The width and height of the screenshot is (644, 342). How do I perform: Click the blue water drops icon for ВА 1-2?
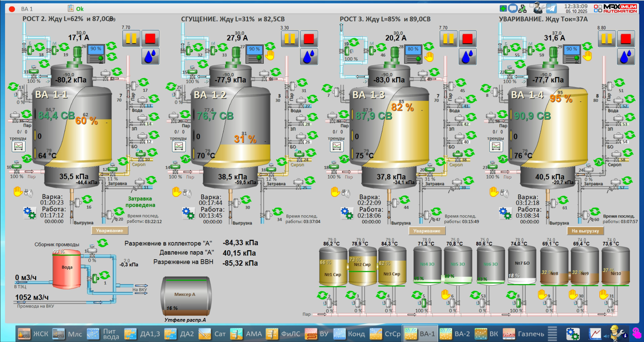click(x=309, y=57)
